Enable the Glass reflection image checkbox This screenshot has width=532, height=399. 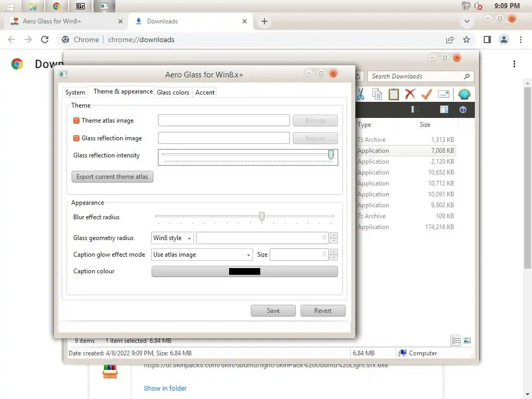(x=76, y=138)
